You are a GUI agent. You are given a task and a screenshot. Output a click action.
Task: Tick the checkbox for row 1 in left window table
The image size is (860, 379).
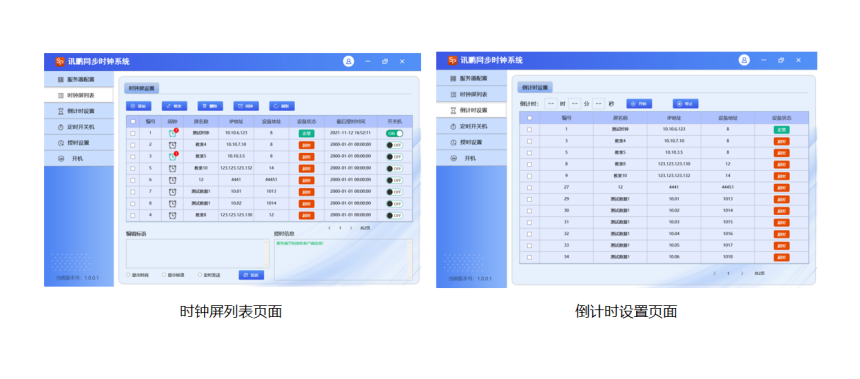point(133,133)
